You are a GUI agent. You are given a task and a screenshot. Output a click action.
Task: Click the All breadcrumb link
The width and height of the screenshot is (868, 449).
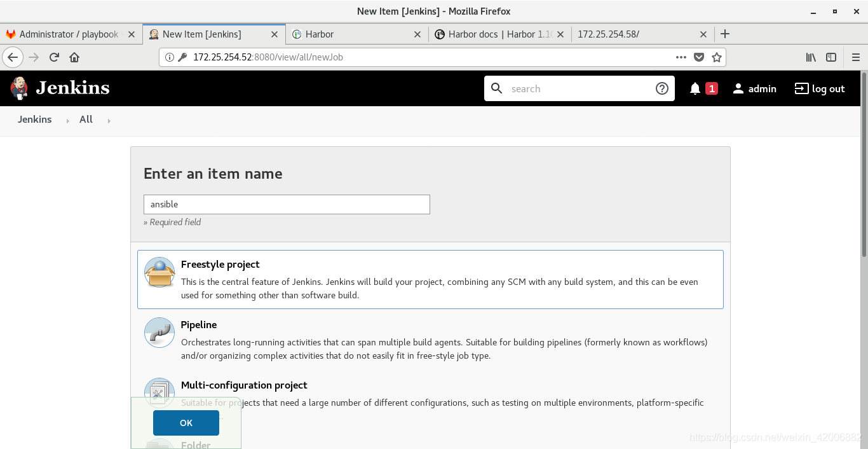click(x=86, y=120)
